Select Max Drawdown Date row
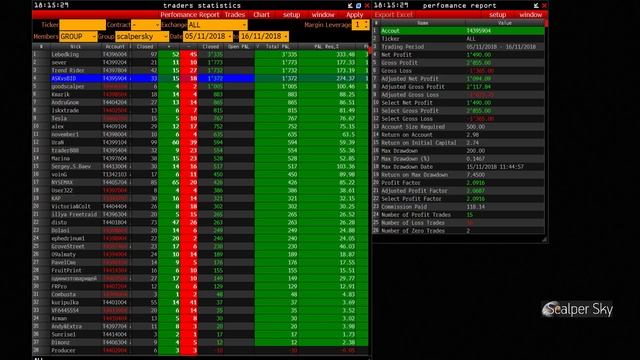The image size is (640, 360). pos(458,167)
